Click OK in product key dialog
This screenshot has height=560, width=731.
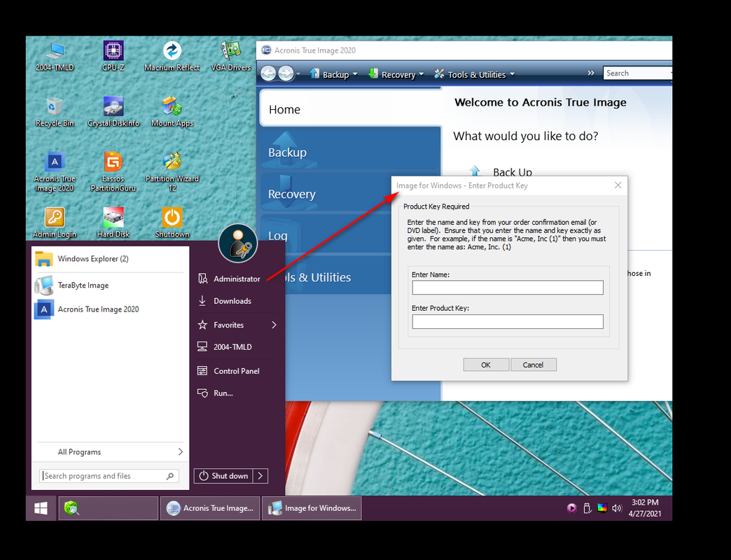pyautogui.click(x=486, y=365)
